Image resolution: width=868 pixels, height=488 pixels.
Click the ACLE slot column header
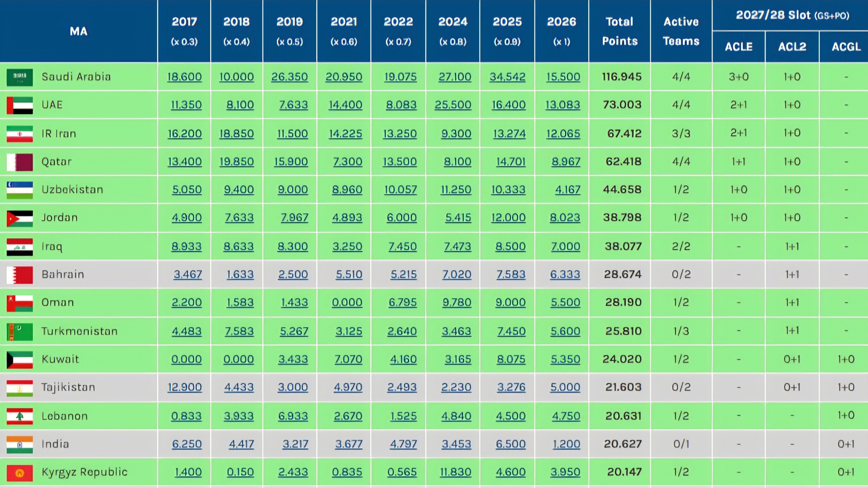click(738, 47)
